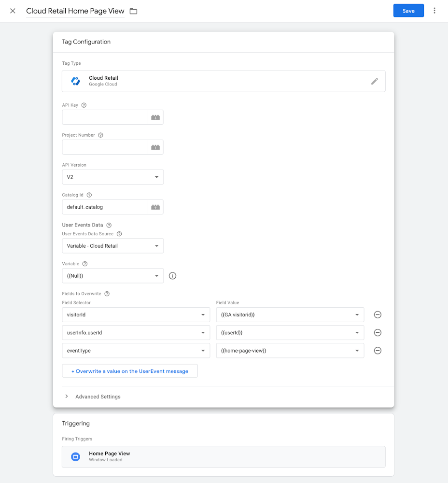
Task: Focus the Project Number input field
Action: (105, 147)
